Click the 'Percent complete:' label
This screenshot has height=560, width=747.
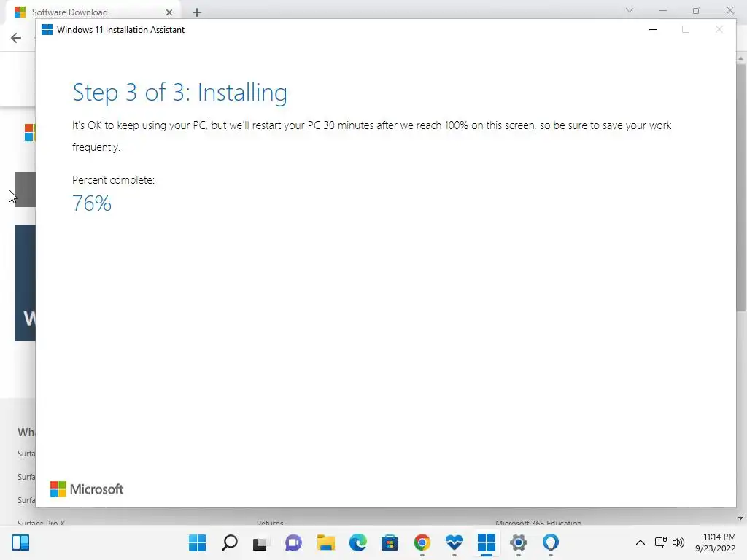point(113,180)
